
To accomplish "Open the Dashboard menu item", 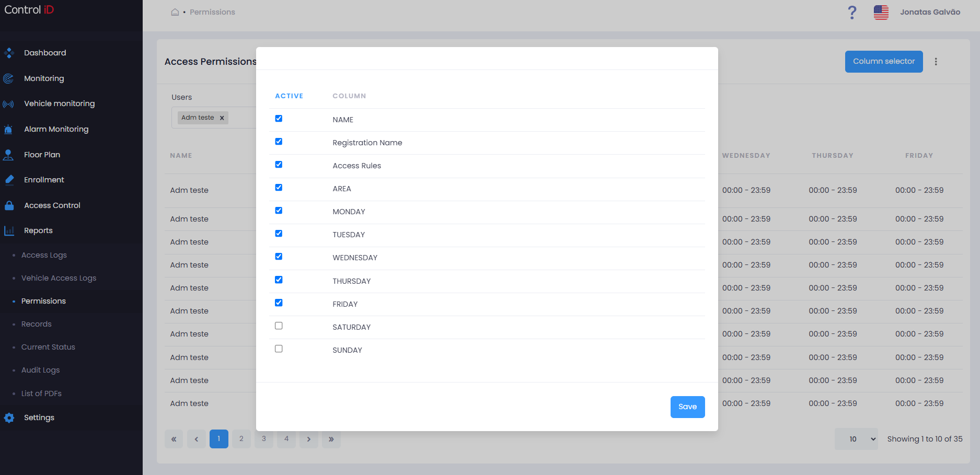I will click(45, 53).
